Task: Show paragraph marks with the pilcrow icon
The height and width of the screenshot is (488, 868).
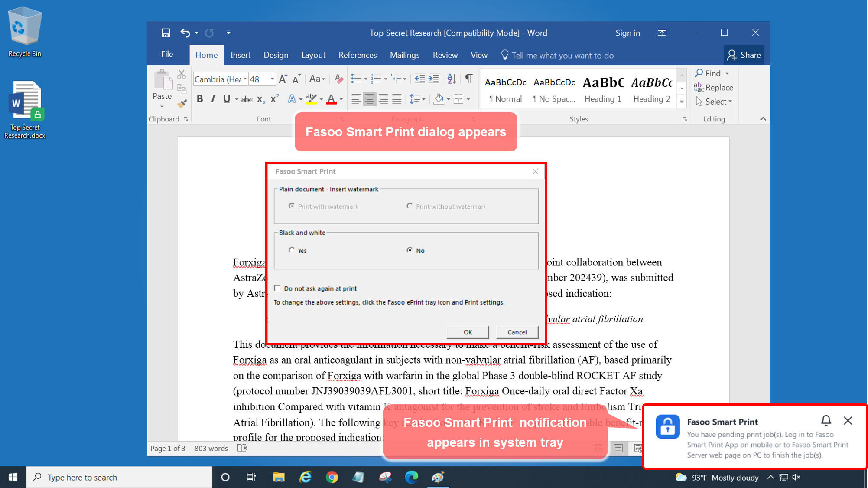Action: point(469,79)
